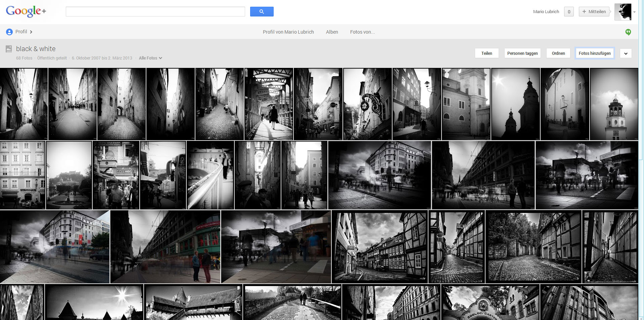644x320 pixels.
Task: Switch to the Alben tab
Action: point(332,32)
